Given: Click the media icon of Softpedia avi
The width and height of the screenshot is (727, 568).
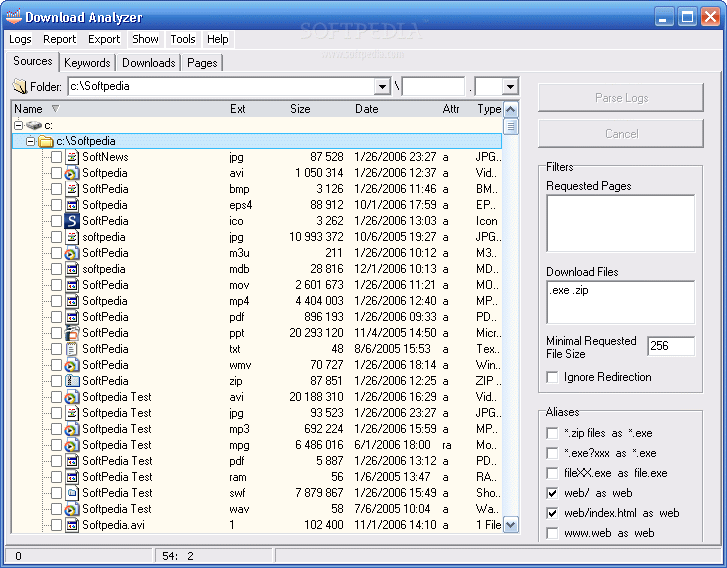Looking at the screenshot, I should [71, 173].
